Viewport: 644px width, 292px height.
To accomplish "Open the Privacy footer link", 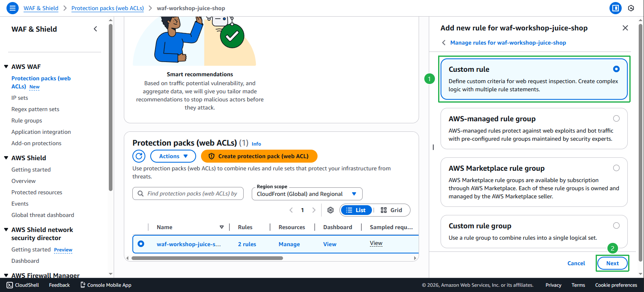I will (553, 285).
